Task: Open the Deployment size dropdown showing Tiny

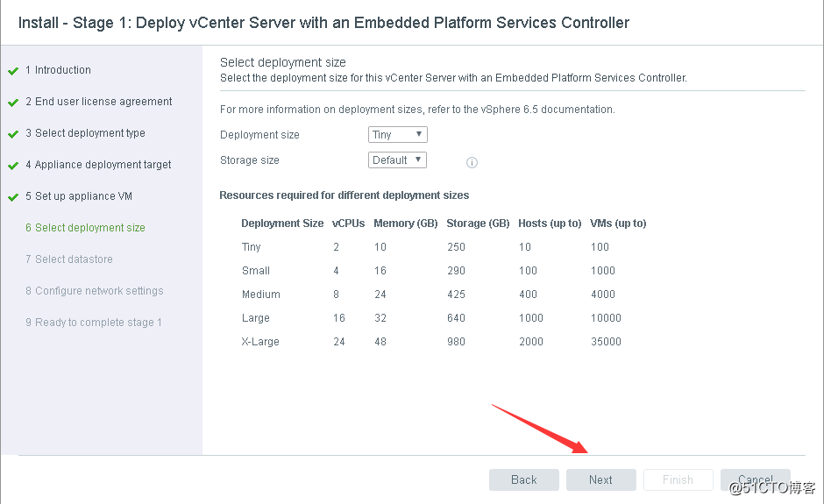Action: pyautogui.click(x=398, y=134)
